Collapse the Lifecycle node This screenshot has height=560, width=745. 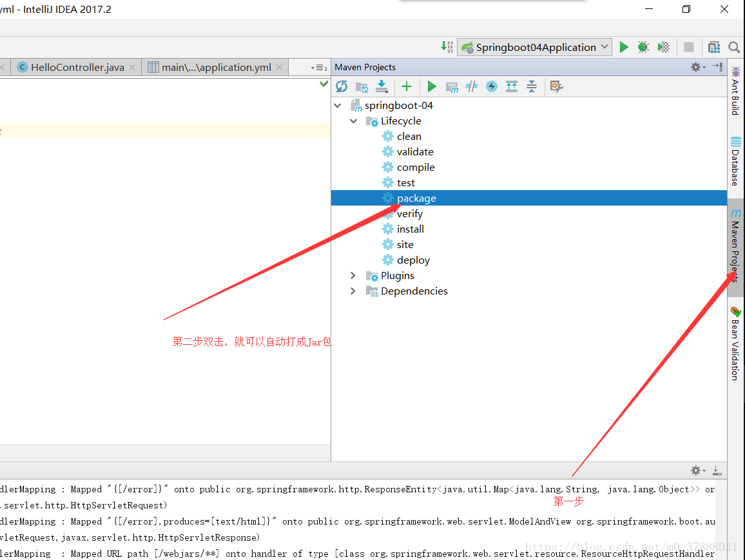click(x=354, y=121)
